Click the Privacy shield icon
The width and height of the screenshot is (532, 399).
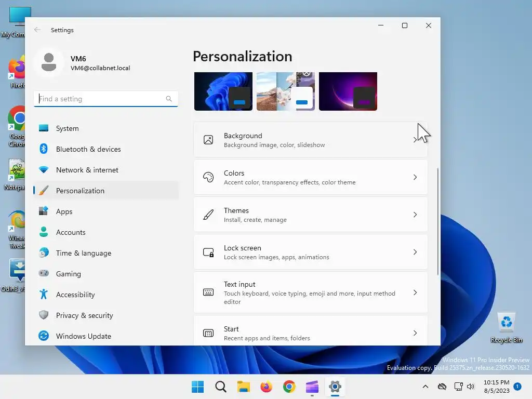[x=44, y=315]
